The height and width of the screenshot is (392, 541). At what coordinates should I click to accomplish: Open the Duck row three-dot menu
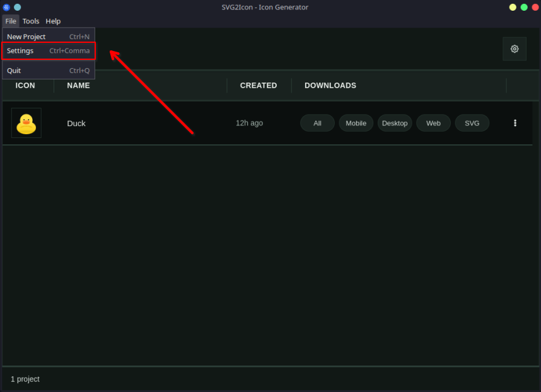[515, 123]
